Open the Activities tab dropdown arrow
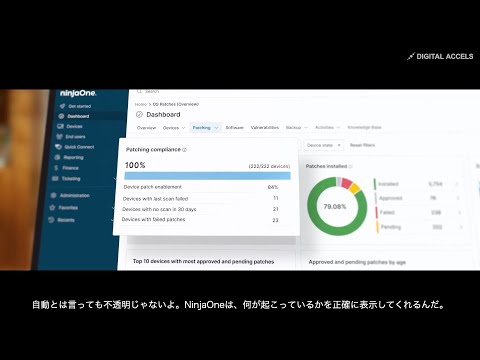This screenshot has height=360, width=480. [x=338, y=127]
